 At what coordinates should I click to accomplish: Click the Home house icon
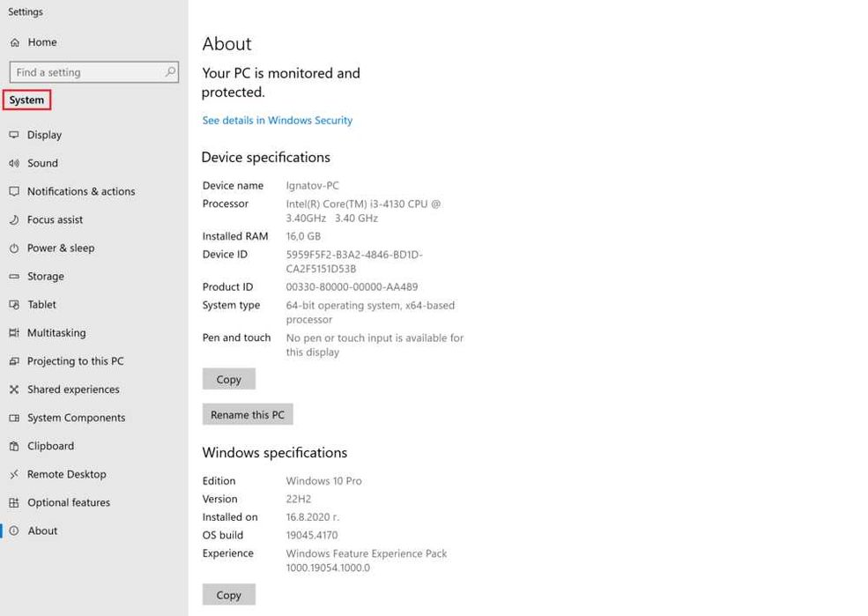(x=15, y=42)
